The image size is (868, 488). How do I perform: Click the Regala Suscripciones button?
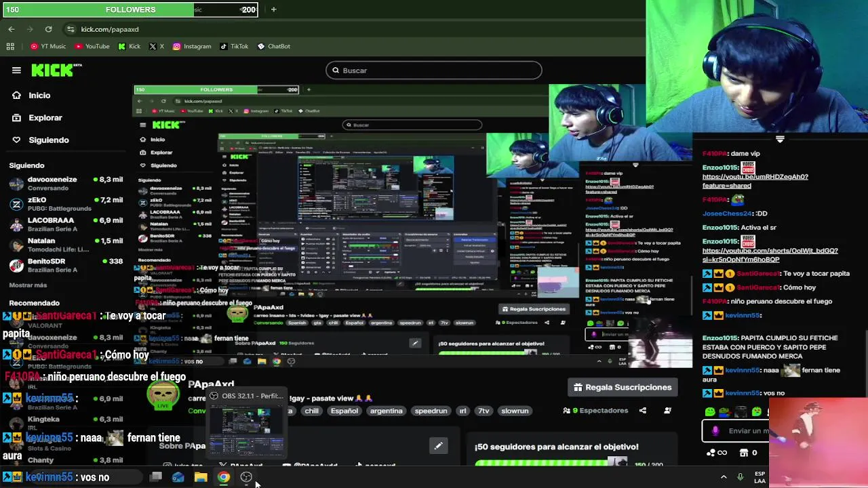pyautogui.click(x=623, y=387)
